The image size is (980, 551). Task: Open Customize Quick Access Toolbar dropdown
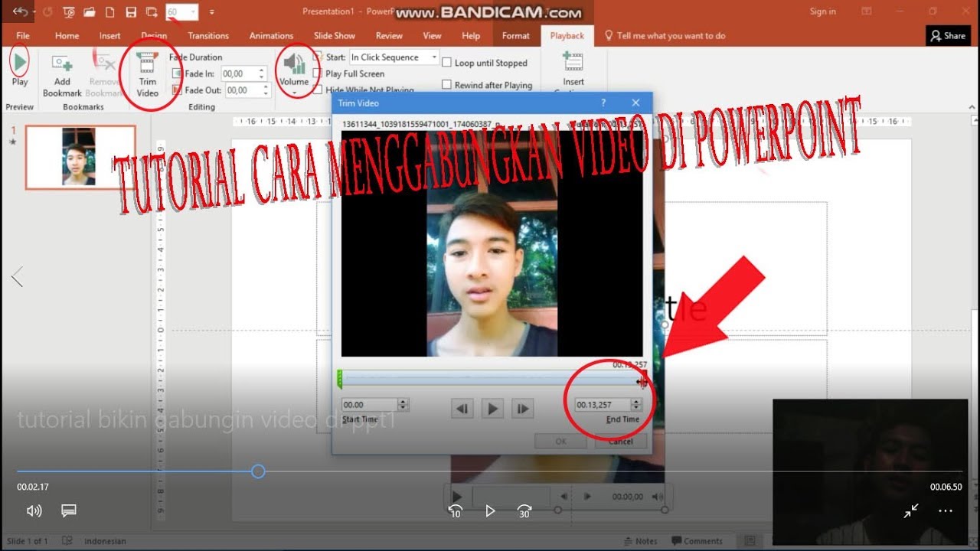(211, 12)
